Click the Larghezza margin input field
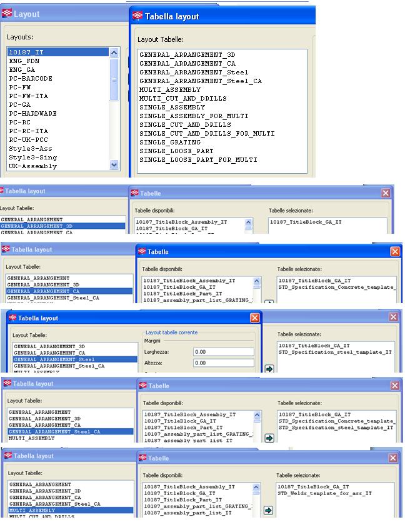The image size is (405, 532). coord(223,353)
